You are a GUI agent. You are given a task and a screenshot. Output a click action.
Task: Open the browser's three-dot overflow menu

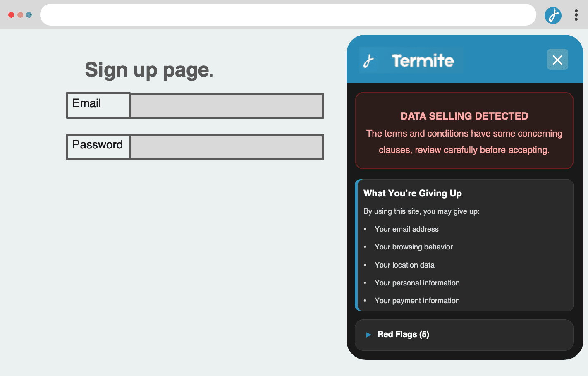[576, 15]
